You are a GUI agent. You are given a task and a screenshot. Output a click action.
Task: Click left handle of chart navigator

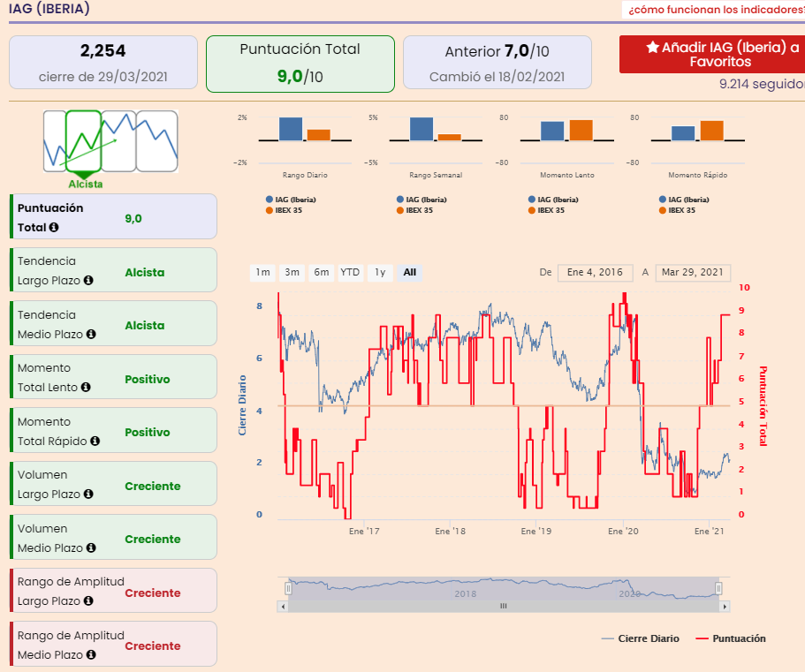(x=289, y=588)
